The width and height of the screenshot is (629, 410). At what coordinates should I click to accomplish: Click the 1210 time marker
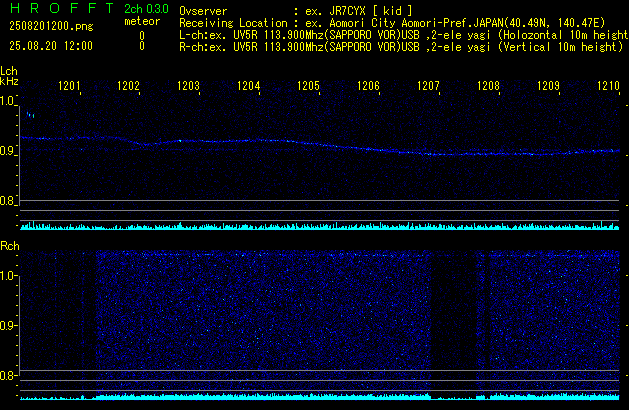609,86
